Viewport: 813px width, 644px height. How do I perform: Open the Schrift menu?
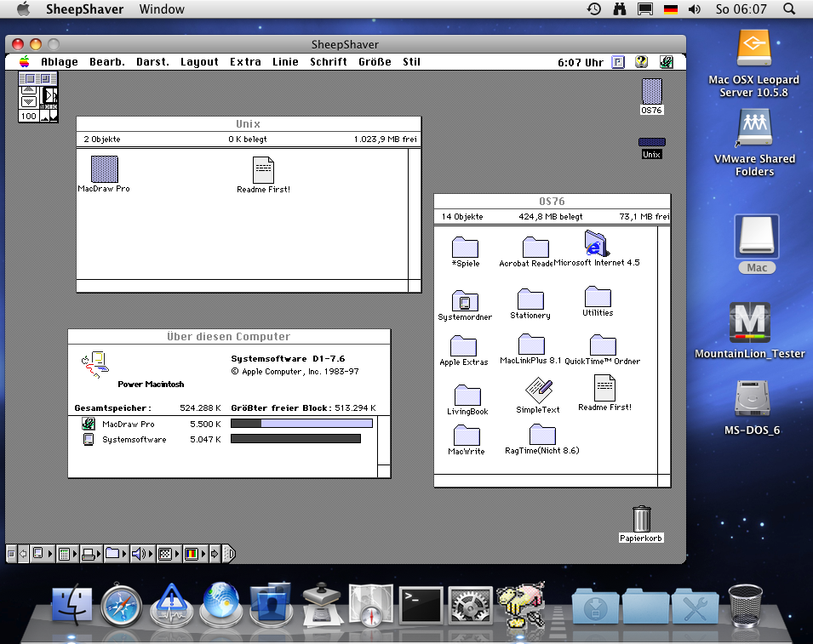point(329,62)
